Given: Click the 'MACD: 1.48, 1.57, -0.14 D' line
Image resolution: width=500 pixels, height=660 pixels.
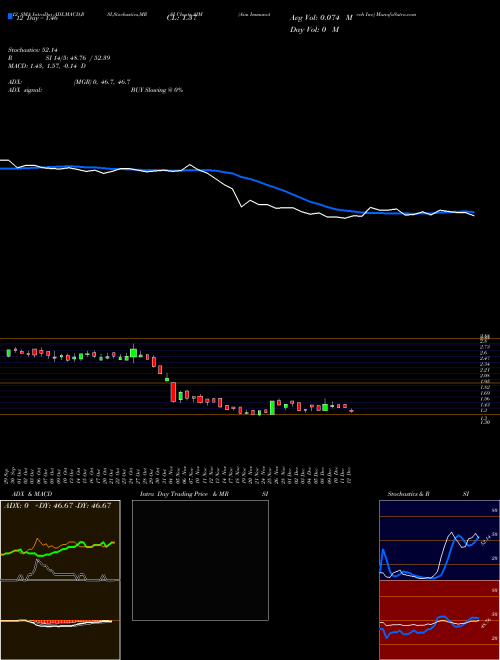Looking at the screenshot, I should point(47,66).
